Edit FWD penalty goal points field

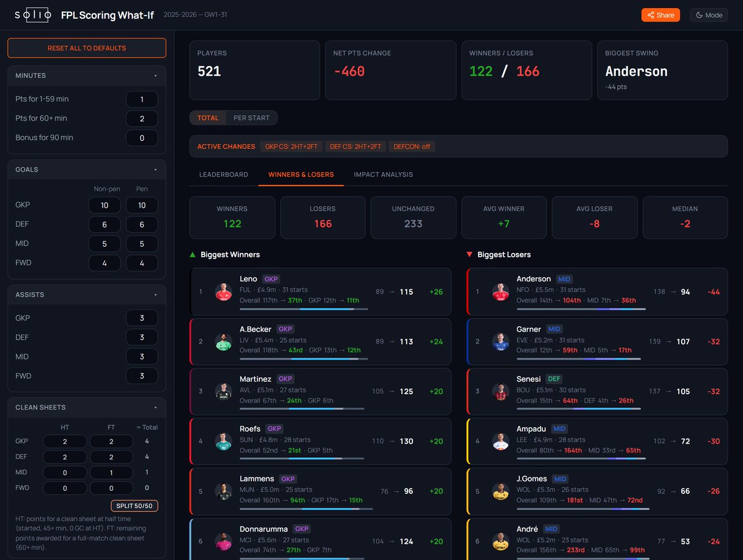142,263
